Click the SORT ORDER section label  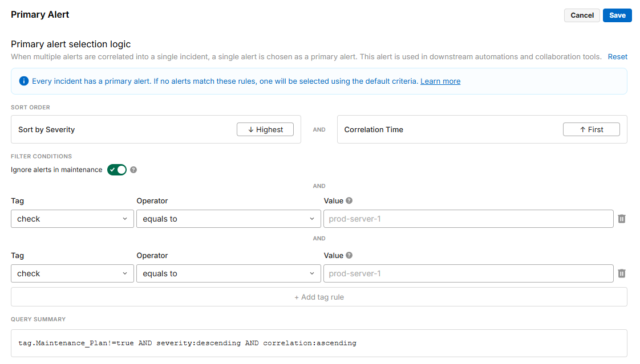pyautogui.click(x=31, y=107)
